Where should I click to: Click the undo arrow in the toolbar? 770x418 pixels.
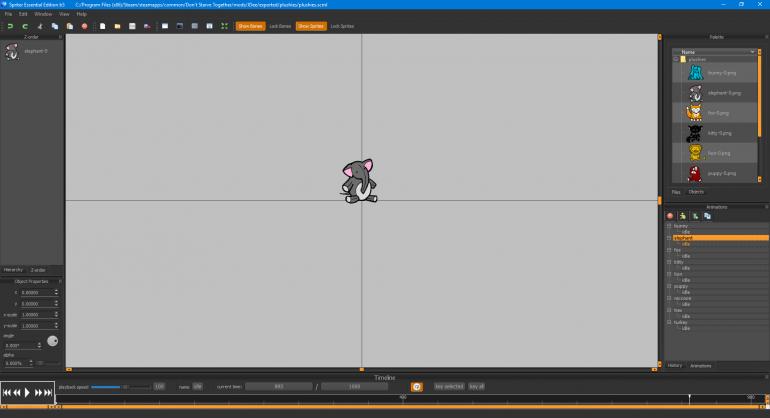click(x=9, y=25)
